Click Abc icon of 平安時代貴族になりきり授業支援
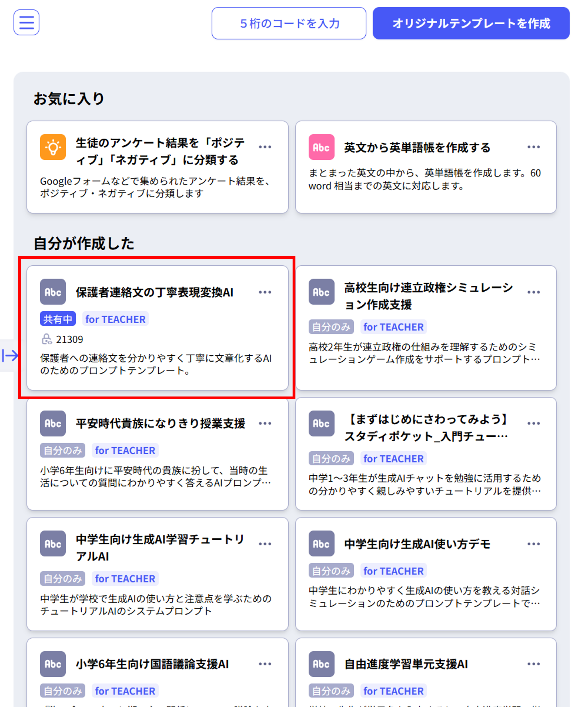Viewport: 588px width, 707px height. (53, 423)
